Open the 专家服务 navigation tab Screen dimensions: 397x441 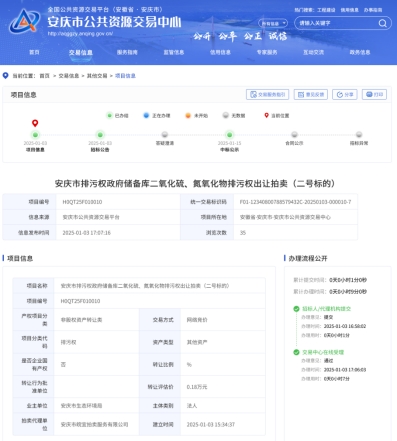point(267,52)
